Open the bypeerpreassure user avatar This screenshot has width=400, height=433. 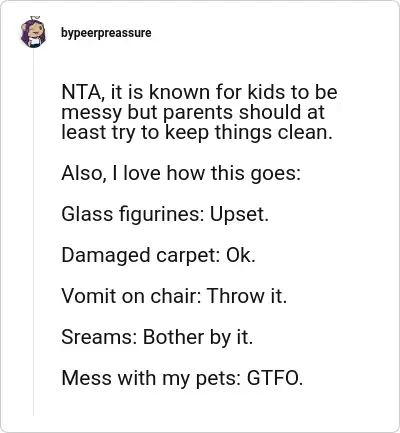(x=33, y=32)
